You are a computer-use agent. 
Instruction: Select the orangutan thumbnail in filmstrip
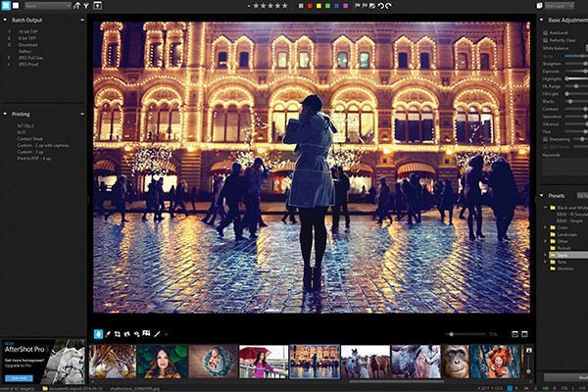point(456,362)
